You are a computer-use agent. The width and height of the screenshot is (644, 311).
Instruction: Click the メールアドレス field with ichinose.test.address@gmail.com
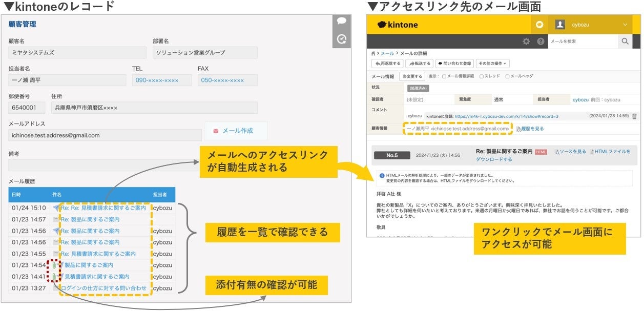[x=105, y=135]
